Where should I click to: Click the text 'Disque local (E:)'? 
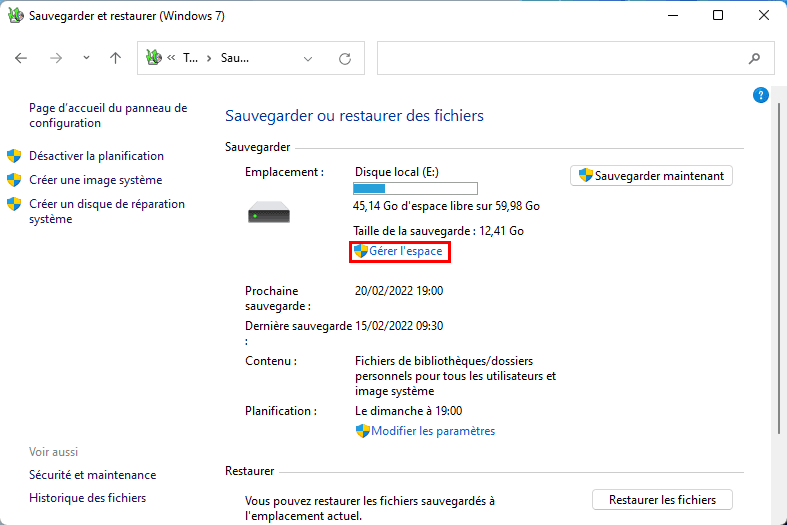pyautogui.click(x=397, y=172)
